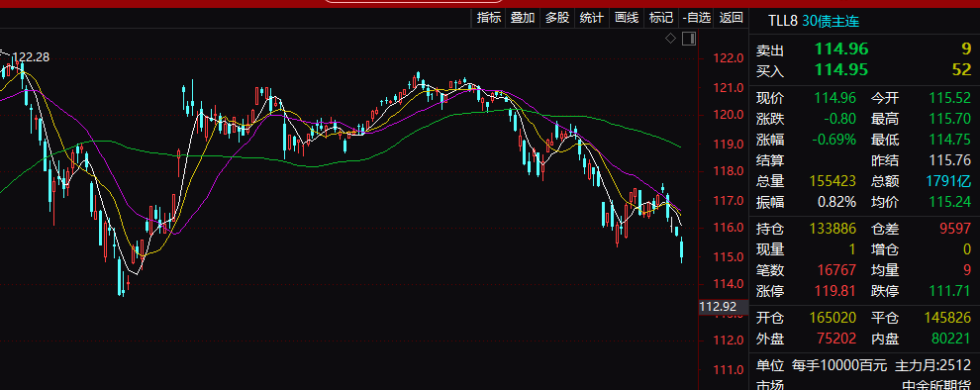980x390 pixels.
Task: Click the 返回 back button
Action: point(732,18)
